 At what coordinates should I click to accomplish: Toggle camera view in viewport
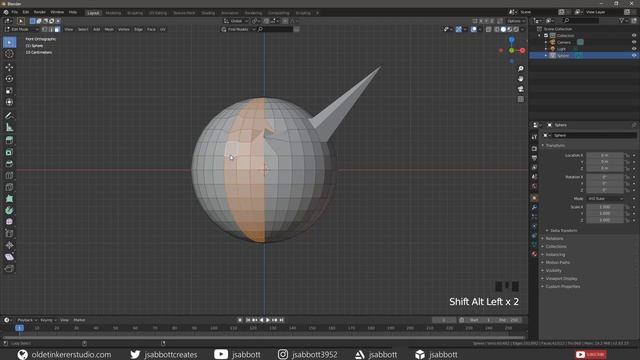(x=520, y=89)
